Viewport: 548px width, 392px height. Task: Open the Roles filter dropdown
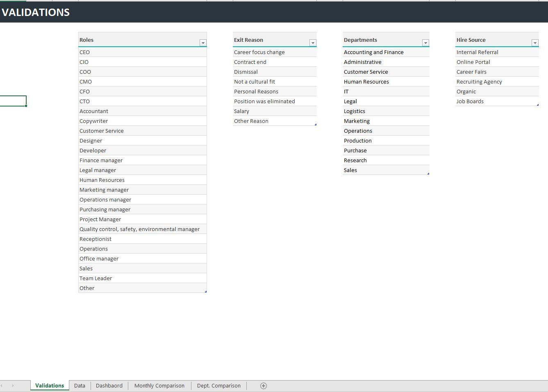click(203, 43)
